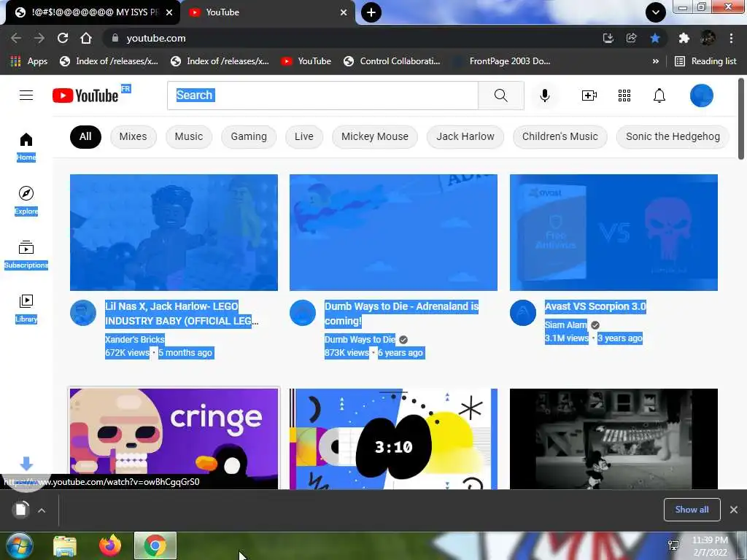Screen dimensions: 747x560
Task: Open the notifications bell
Action: 659,96
